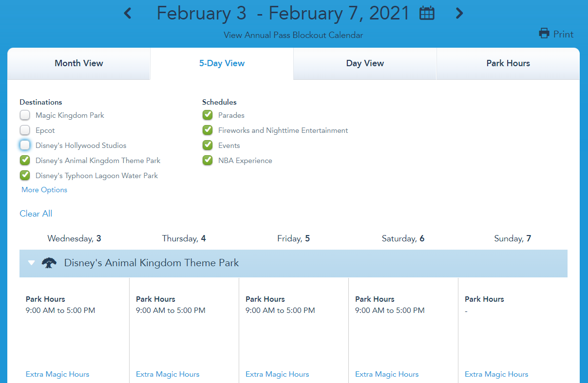The height and width of the screenshot is (383, 588).
Task: Select the Park Hours tab
Action: coord(508,63)
